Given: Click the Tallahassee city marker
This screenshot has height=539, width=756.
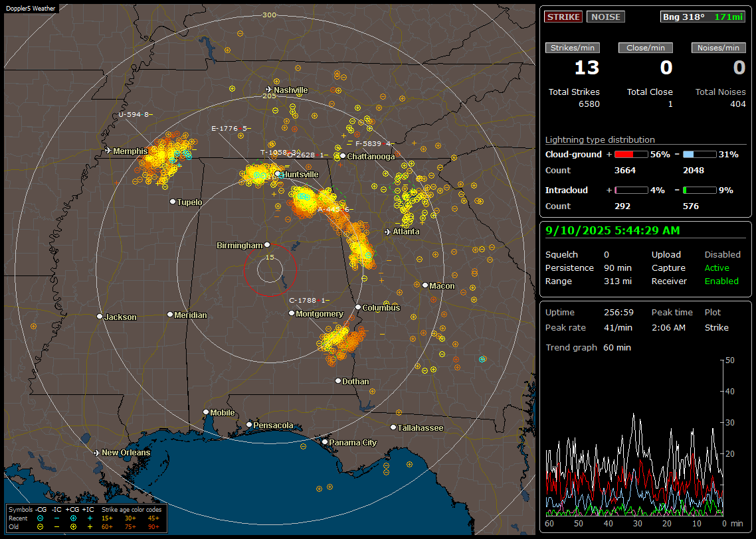Looking at the screenshot, I should point(393,427).
